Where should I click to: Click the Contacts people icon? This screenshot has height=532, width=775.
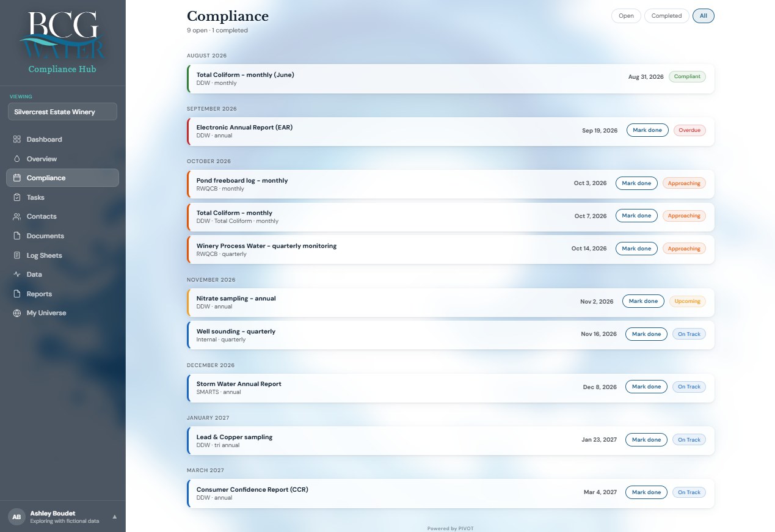(17, 216)
